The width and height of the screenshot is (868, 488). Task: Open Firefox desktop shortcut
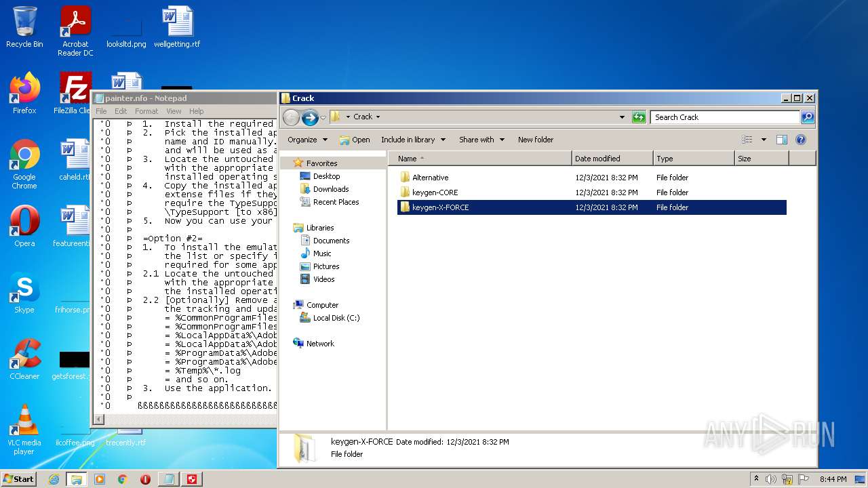pos(24,94)
